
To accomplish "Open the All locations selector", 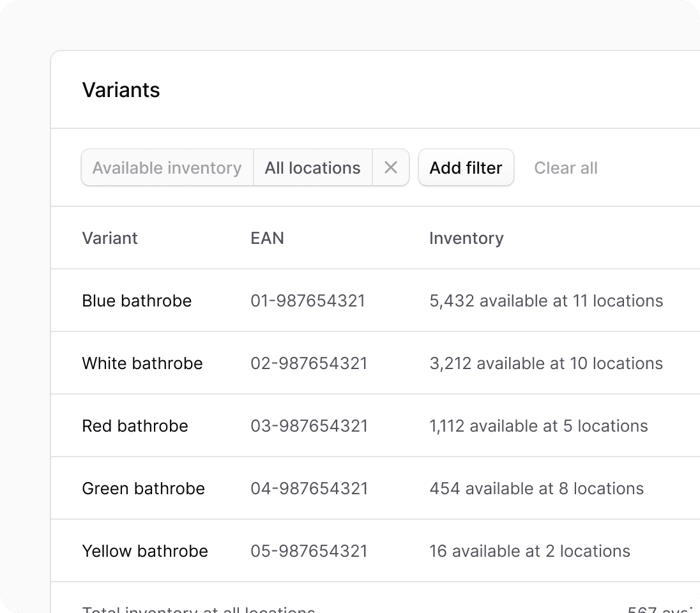I will (312, 167).
